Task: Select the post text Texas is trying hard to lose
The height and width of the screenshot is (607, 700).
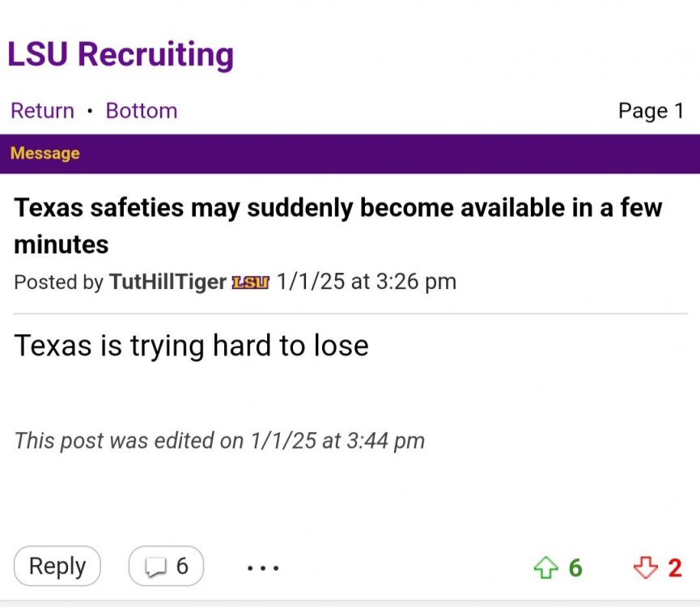Action: tap(191, 345)
